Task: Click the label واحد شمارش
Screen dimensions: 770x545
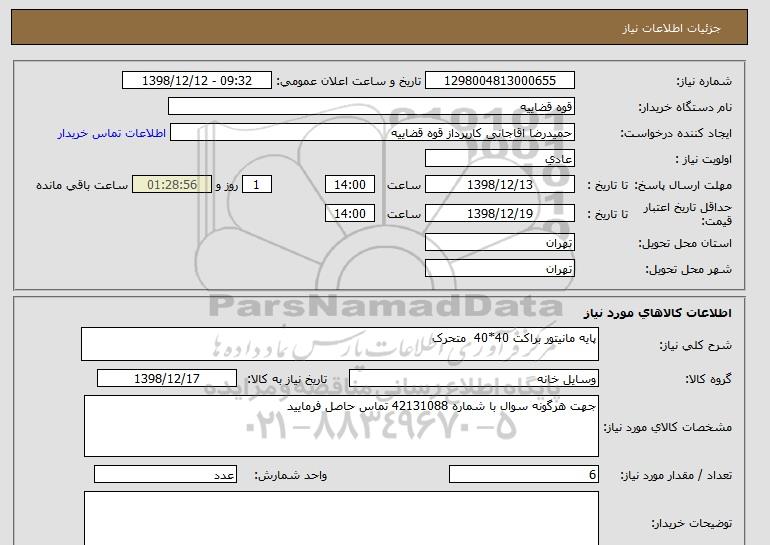Action: click(290, 475)
